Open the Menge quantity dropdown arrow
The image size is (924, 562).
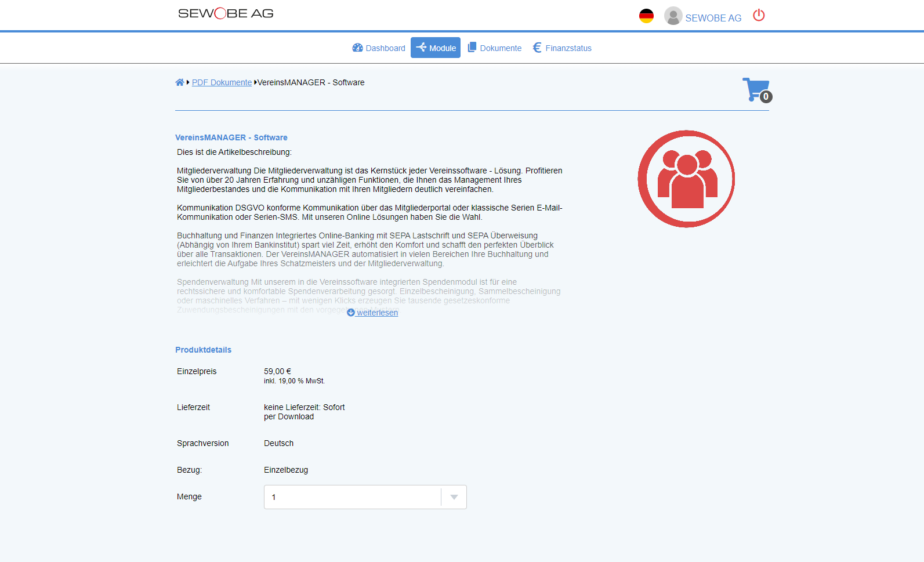[x=454, y=497]
